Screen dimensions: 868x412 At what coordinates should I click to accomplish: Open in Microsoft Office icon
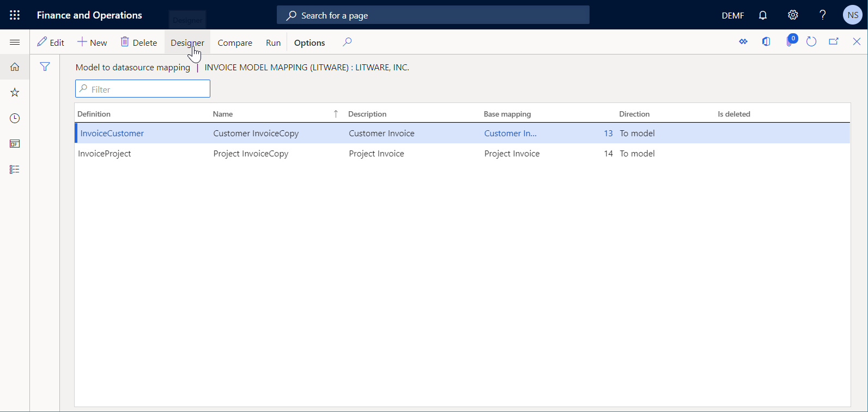(x=766, y=41)
